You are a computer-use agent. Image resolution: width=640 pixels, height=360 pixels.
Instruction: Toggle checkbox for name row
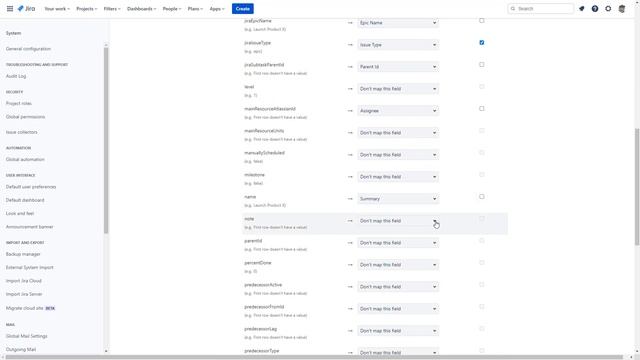[482, 197]
